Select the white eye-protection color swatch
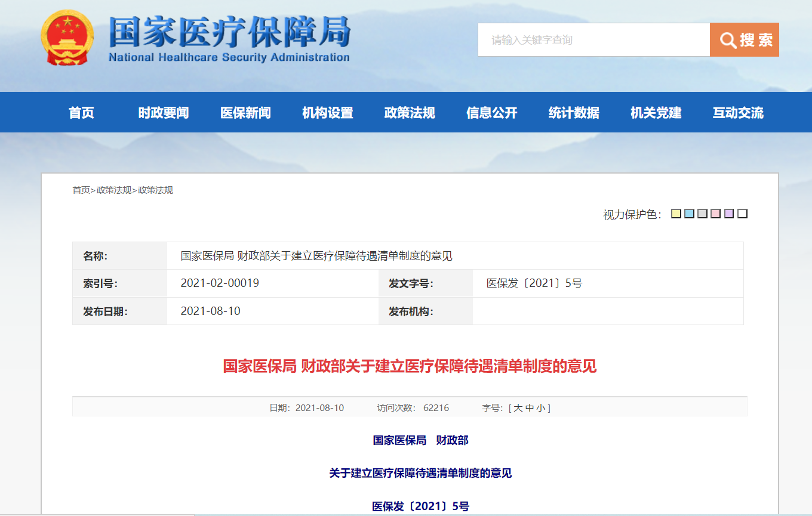This screenshot has width=812, height=516. coord(742,214)
